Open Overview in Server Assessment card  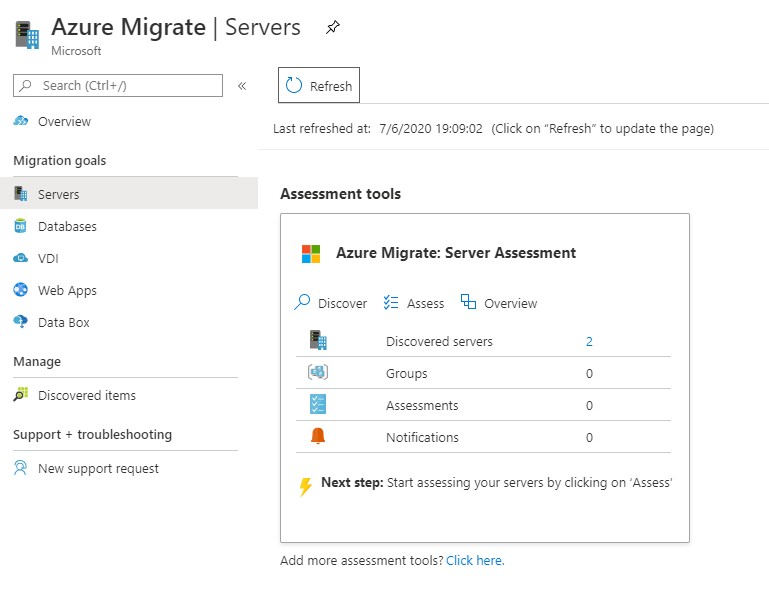coord(499,303)
